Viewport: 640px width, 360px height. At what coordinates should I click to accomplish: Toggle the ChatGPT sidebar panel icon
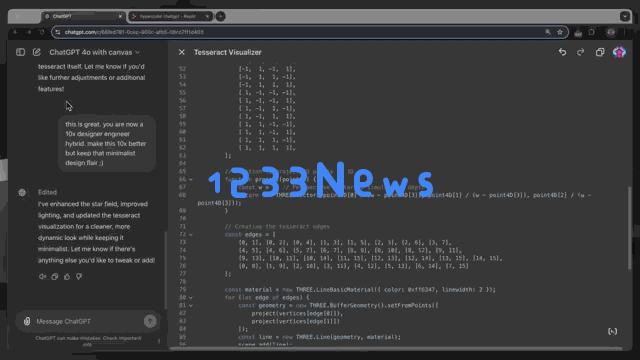20,52
